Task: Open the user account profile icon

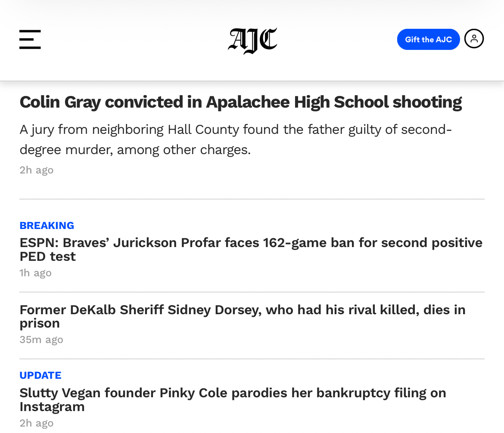Action: [x=474, y=39]
